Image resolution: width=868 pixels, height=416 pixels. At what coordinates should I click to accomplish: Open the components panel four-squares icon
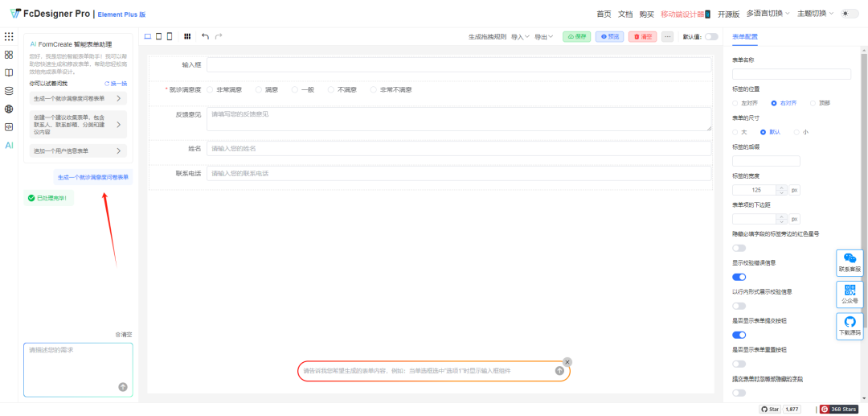tap(9, 55)
